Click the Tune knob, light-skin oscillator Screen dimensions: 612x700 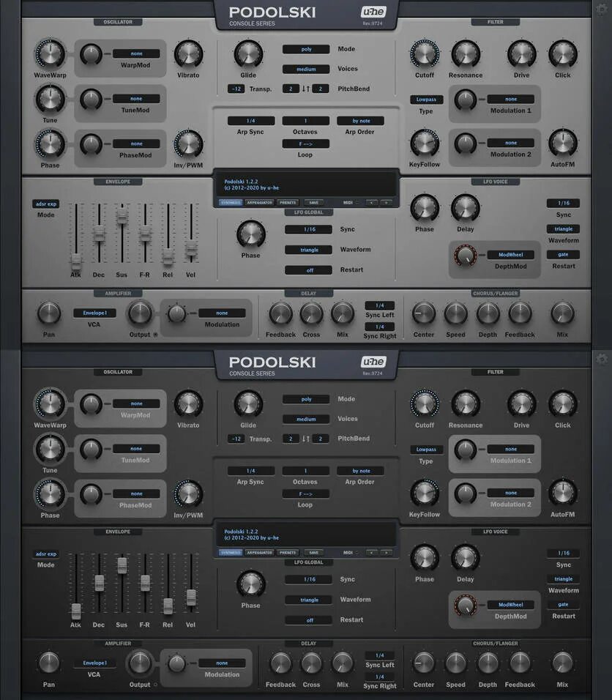[50, 99]
